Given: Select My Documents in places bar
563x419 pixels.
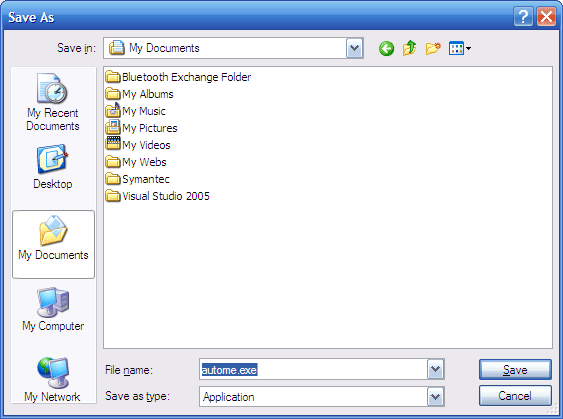Looking at the screenshot, I should (53, 244).
